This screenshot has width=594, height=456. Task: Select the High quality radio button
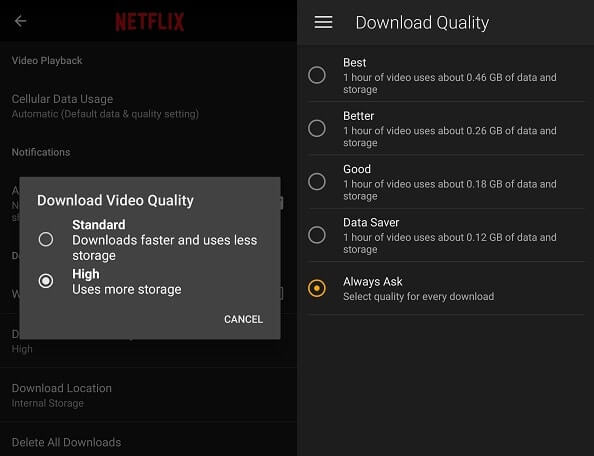[46, 281]
